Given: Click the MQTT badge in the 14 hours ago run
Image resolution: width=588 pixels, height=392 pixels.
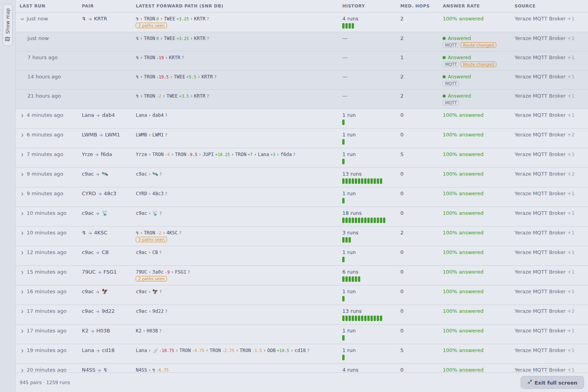Looking at the screenshot, I should click(451, 83).
